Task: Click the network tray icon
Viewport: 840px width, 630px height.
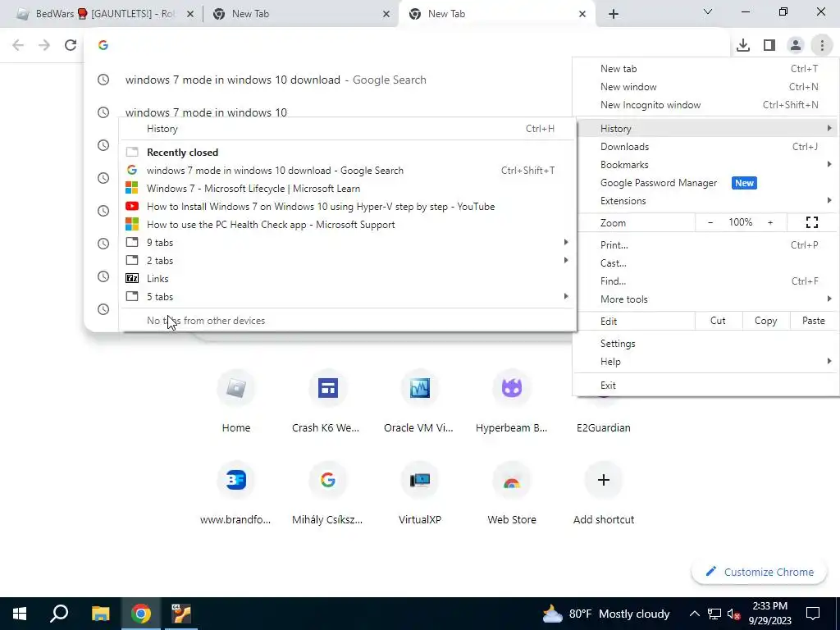Action: pyautogui.click(x=714, y=614)
